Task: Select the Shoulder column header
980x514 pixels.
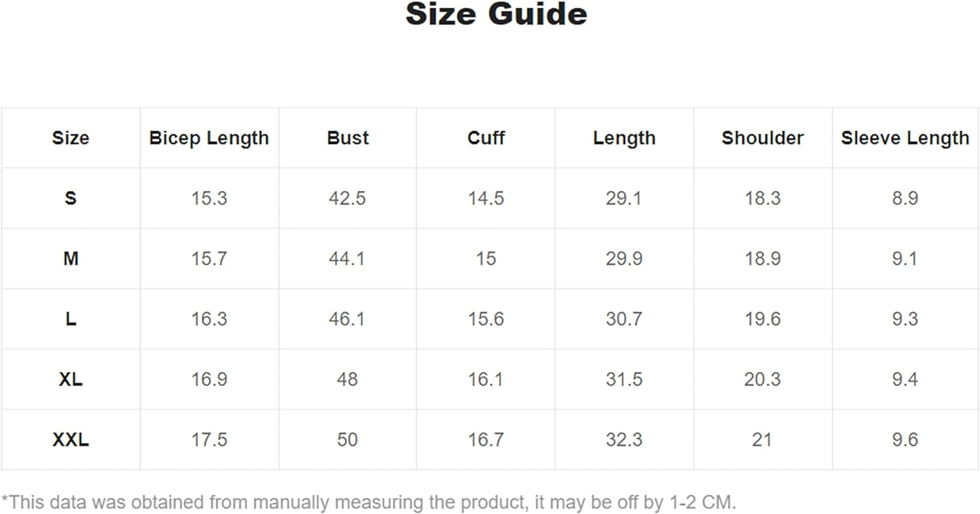Action: [x=762, y=138]
